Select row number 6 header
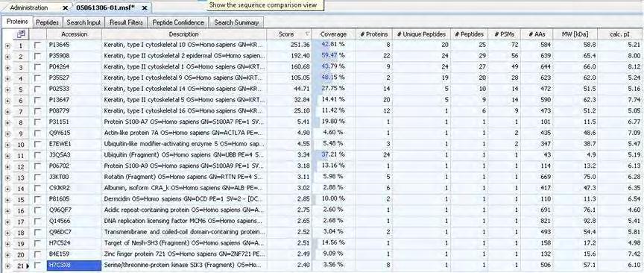The image size is (644, 273). (x=22, y=101)
